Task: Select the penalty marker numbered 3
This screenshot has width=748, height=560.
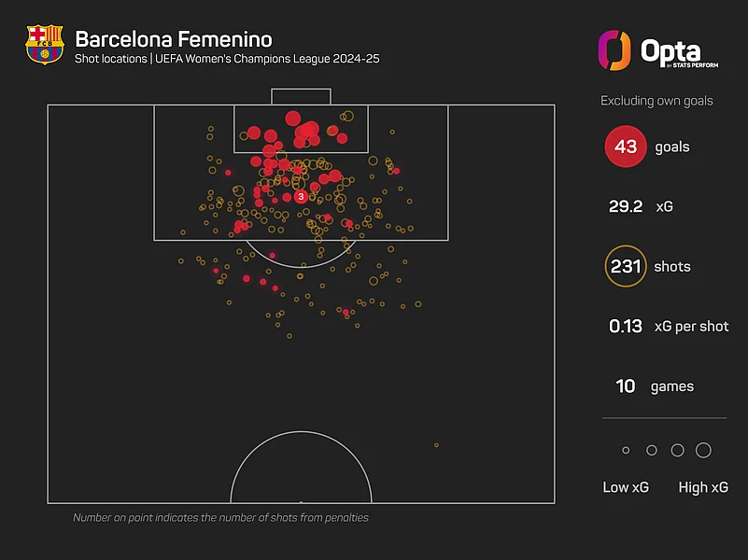Action: pyautogui.click(x=301, y=197)
